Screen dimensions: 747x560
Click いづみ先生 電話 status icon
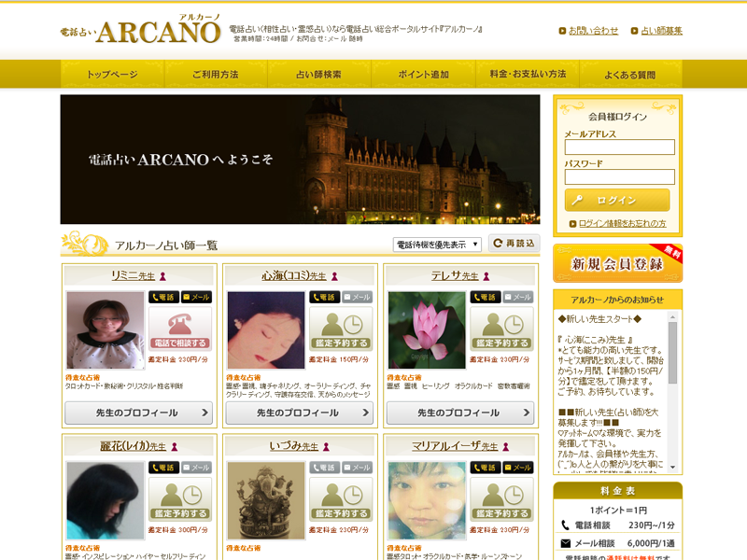point(324,468)
